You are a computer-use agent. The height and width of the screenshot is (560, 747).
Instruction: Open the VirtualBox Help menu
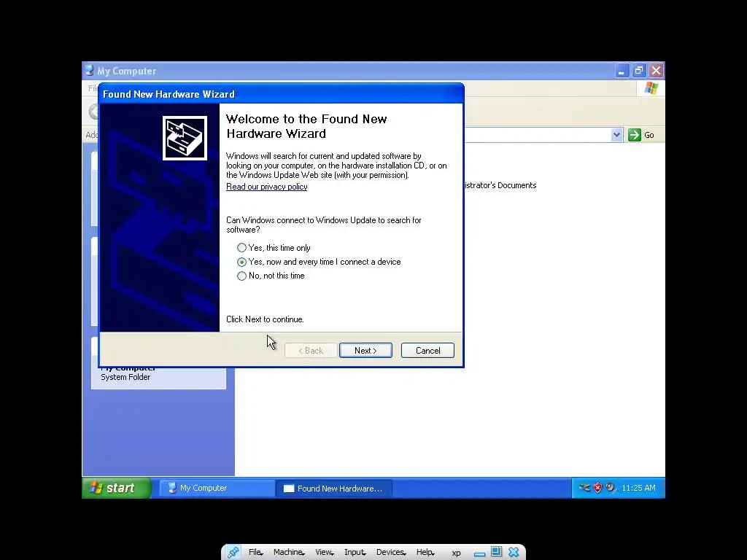(425, 553)
